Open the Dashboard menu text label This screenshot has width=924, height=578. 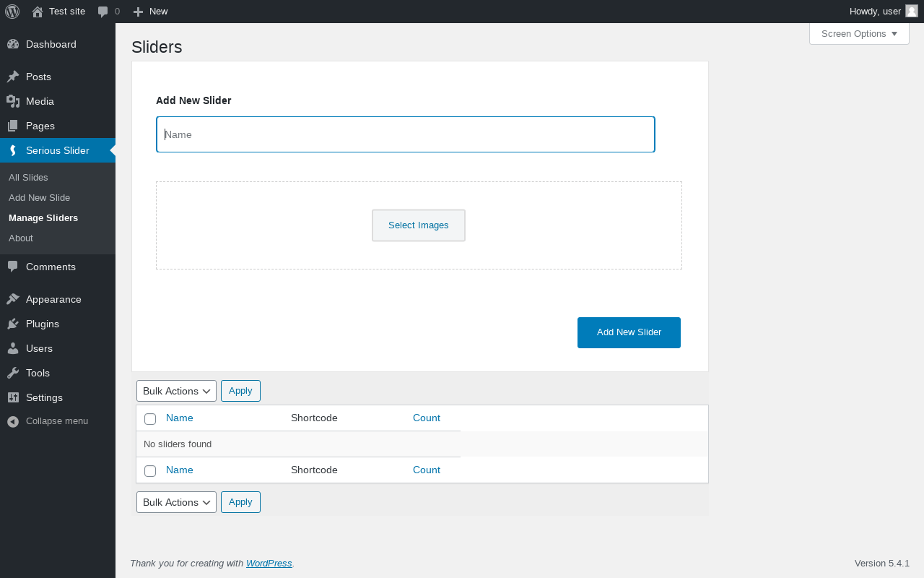[x=51, y=44]
